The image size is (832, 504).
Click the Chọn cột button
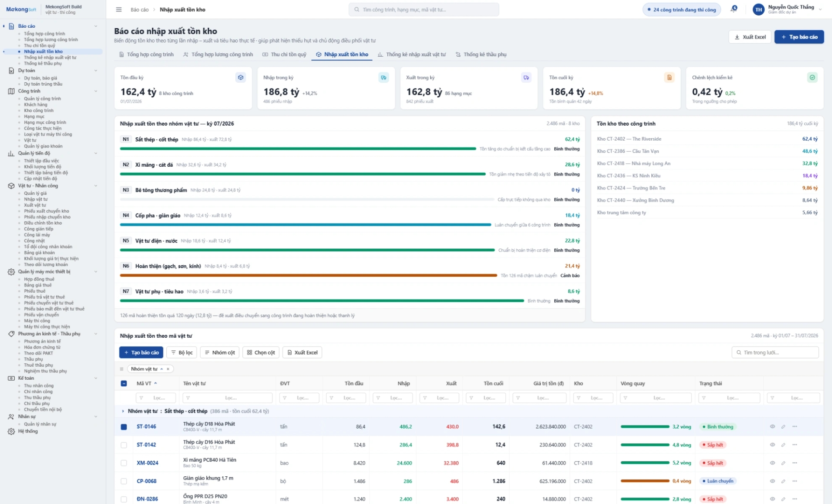pos(261,353)
